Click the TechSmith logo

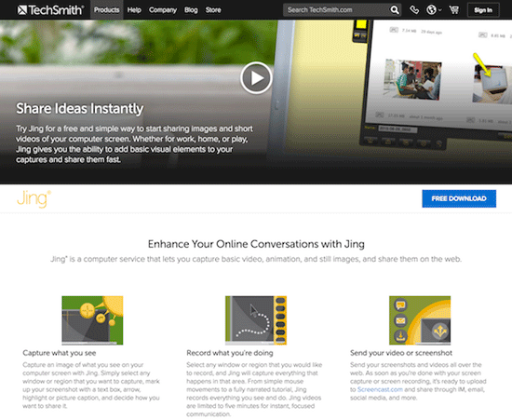point(50,10)
